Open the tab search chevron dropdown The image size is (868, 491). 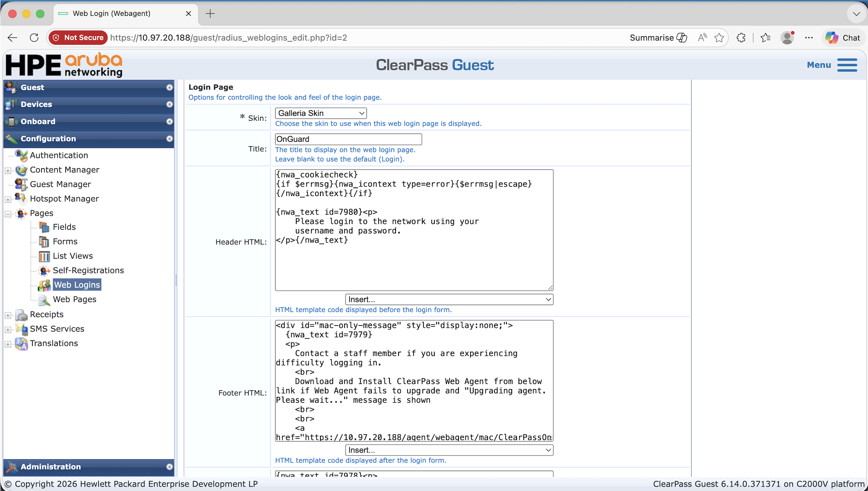[x=856, y=14]
